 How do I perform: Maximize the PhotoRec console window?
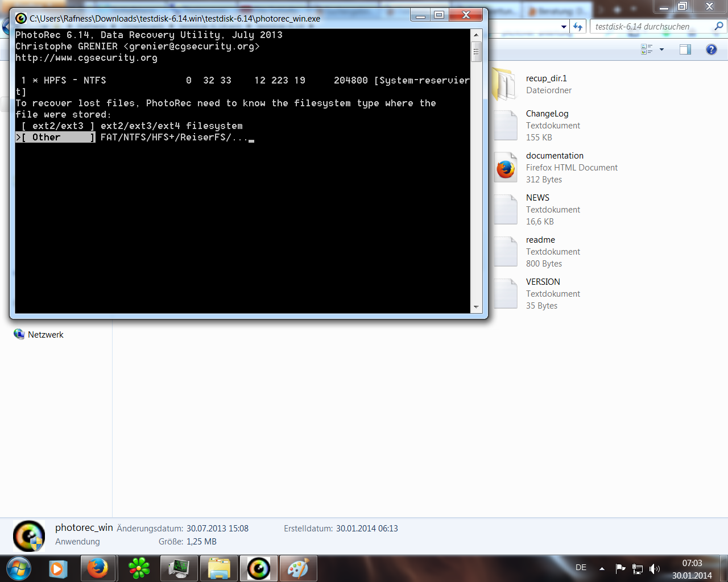(439, 15)
